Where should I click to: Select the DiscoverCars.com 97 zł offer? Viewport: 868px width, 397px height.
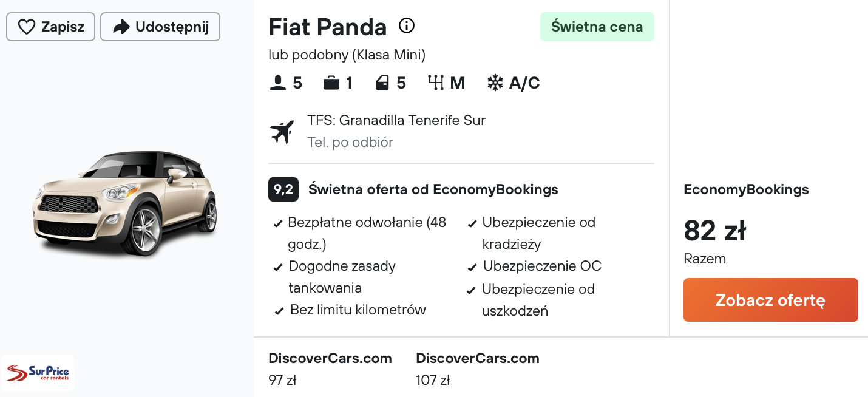[x=330, y=369]
